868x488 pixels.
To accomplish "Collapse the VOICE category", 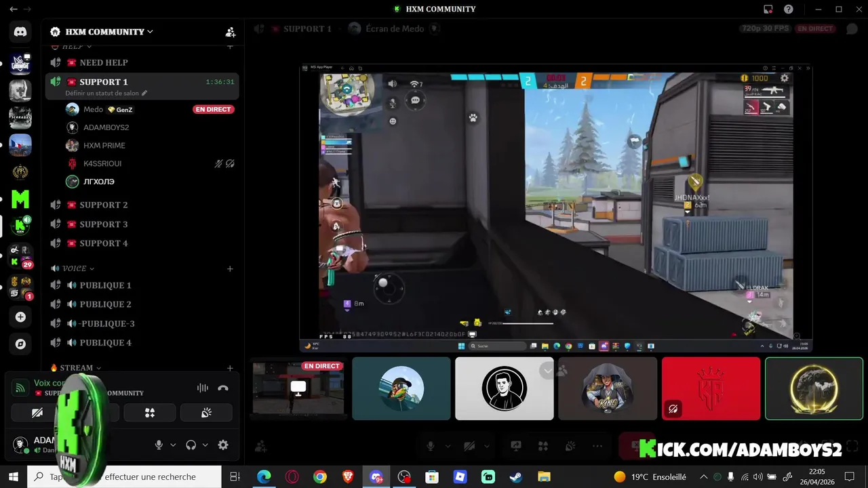I will pos(78,269).
